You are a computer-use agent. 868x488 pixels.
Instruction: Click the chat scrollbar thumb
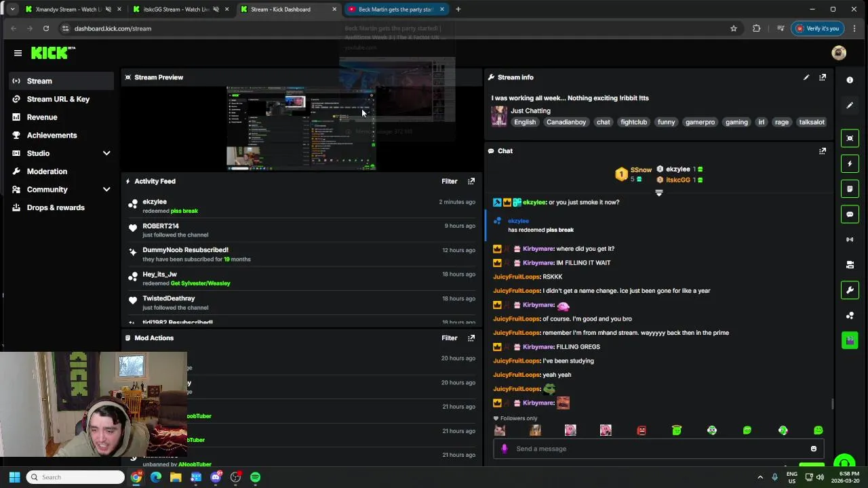pos(832,404)
